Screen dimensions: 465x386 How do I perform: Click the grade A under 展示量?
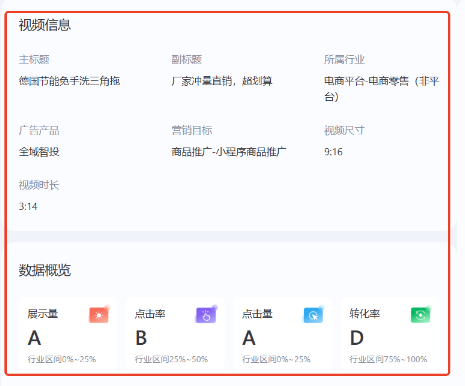[34, 338]
